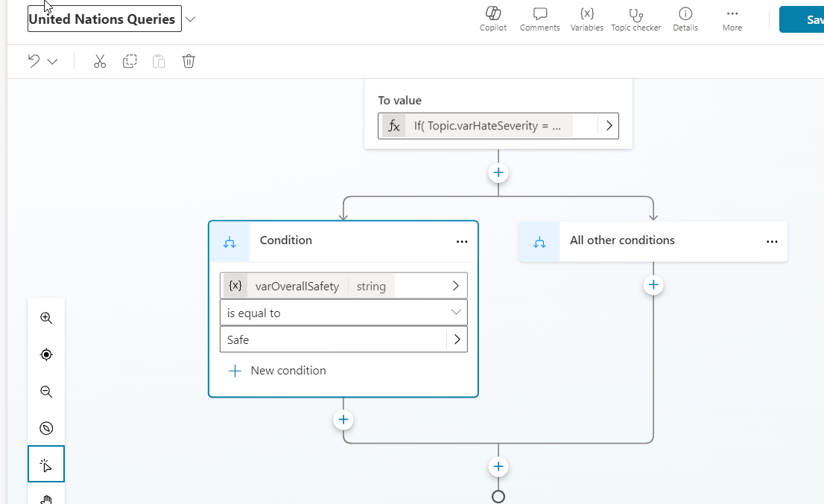The width and height of the screenshot is (824, 504).
Task: Open the 'is equal to' operator dropdown
Action: pos(343,313)
